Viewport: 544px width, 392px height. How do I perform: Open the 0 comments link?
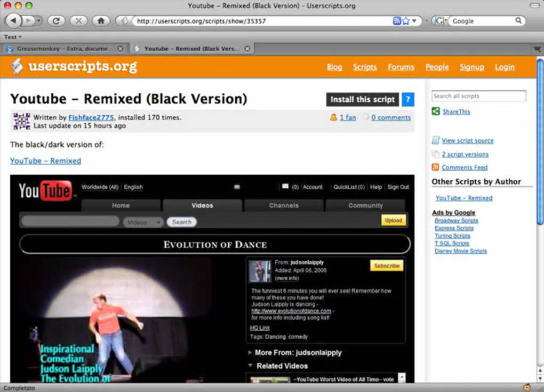(391, 117)
